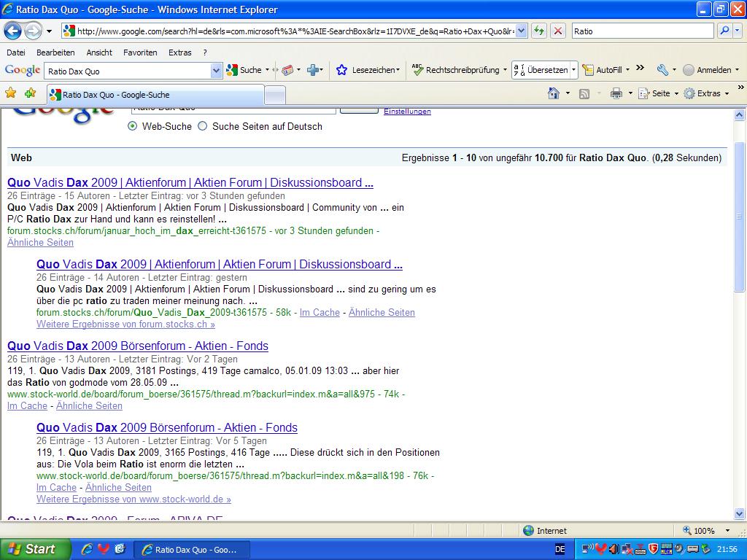The image size is (747, 560).
Task: Click the Google toolbar logo
Action: coord(23,71)
